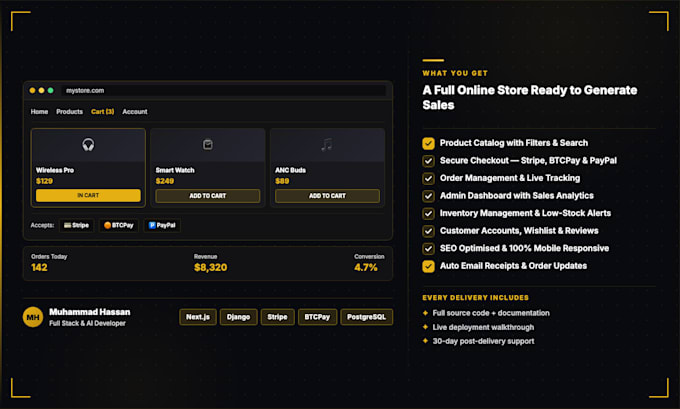Toggle Inventory Management & Low-Stock Alerts checkbox

(x=428, y=213)
